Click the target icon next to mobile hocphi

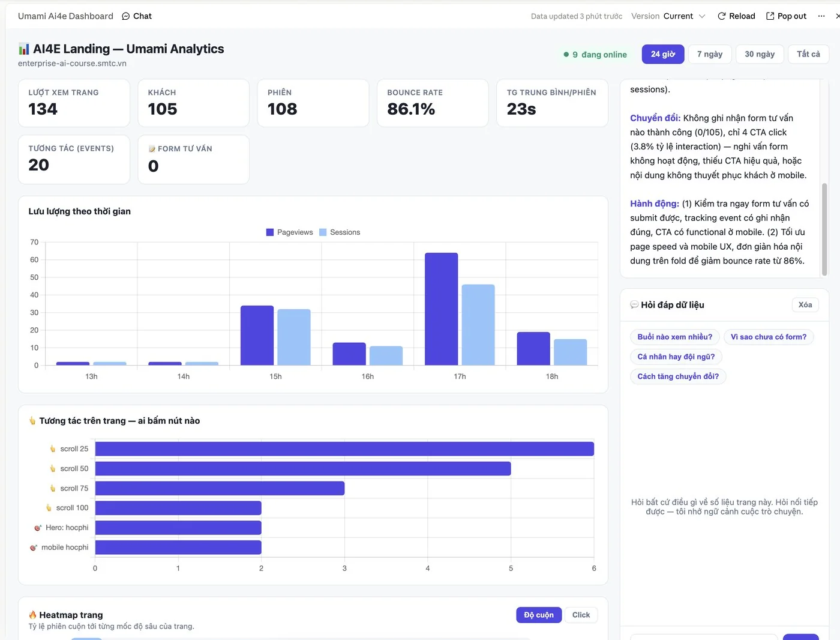34,548
